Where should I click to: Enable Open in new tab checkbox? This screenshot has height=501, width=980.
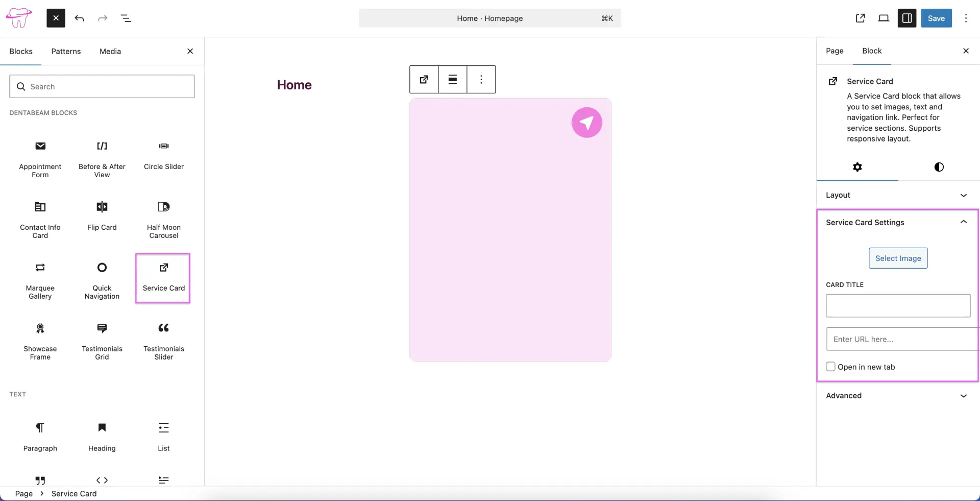click(x=831, y=367)
